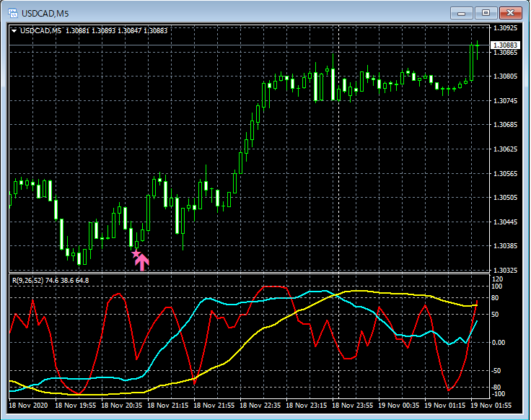Click the pink up-arrow buy signal
The image size is (531, 420).
[x=141, y=263]
